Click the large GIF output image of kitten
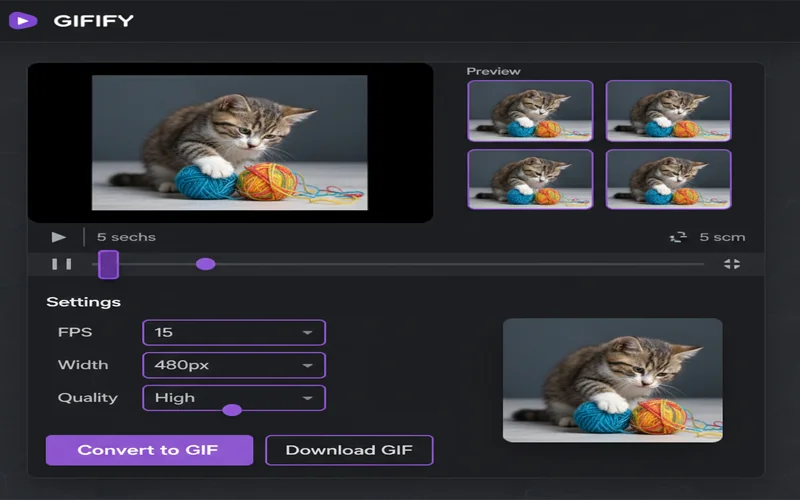 [x=612, y=380]
